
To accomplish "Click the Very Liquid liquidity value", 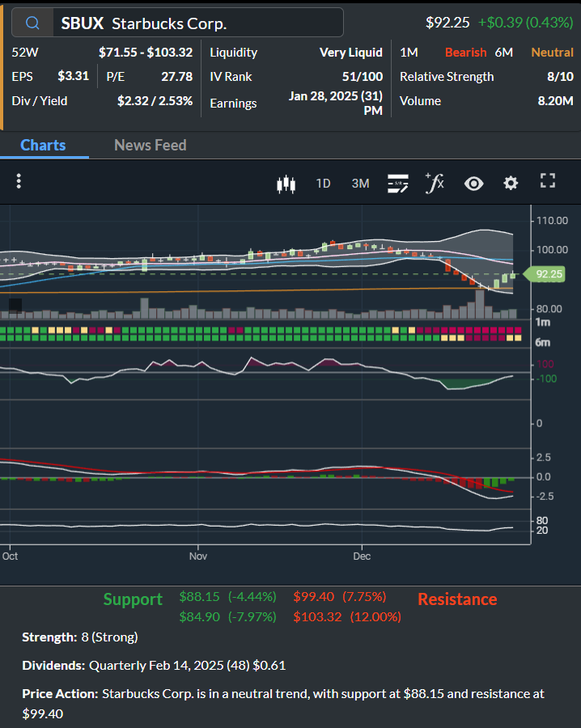I will tap(351, 53).
